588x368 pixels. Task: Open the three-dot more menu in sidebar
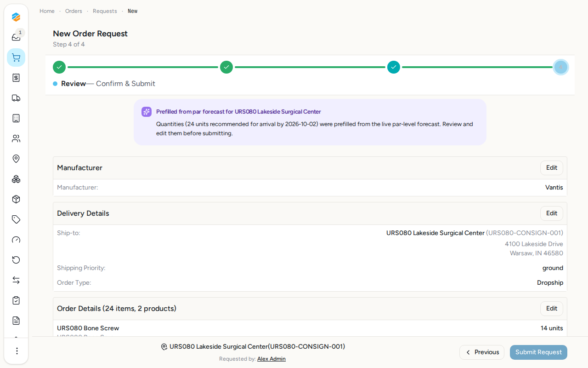17,351
